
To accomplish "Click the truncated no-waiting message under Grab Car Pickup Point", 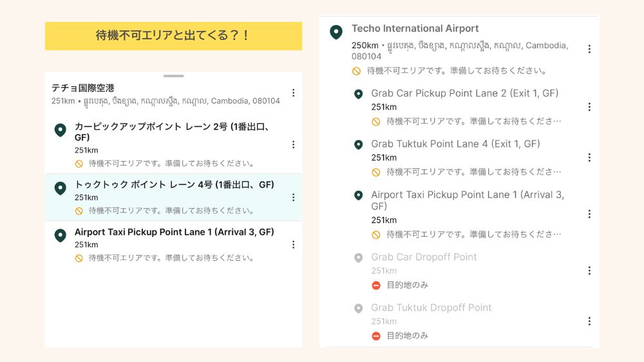I will pos(474,121).
